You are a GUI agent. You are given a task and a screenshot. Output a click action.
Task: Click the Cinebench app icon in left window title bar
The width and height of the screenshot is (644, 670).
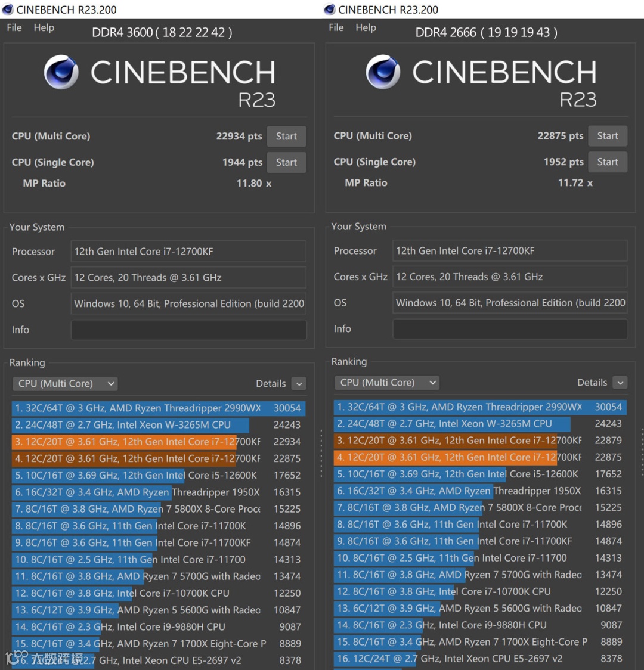[8, 9]
